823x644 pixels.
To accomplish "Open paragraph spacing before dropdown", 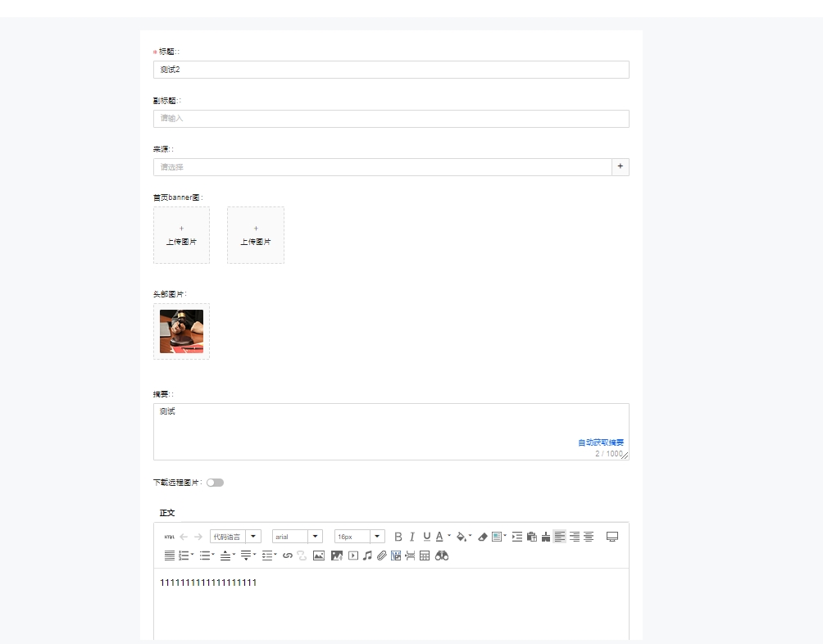I will [x=234, y=555].
